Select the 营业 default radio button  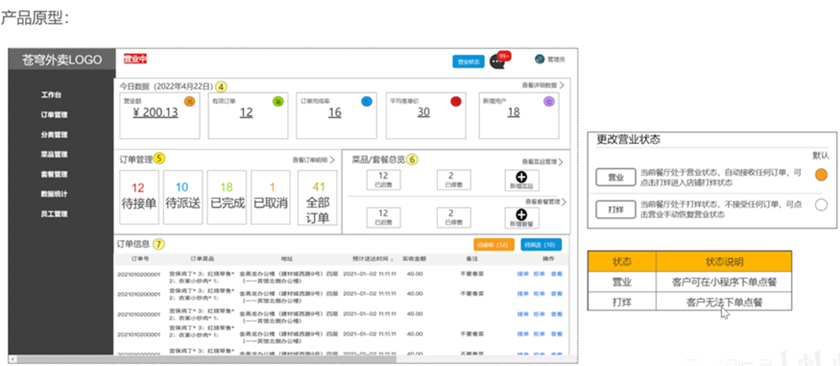click(821, 175)
